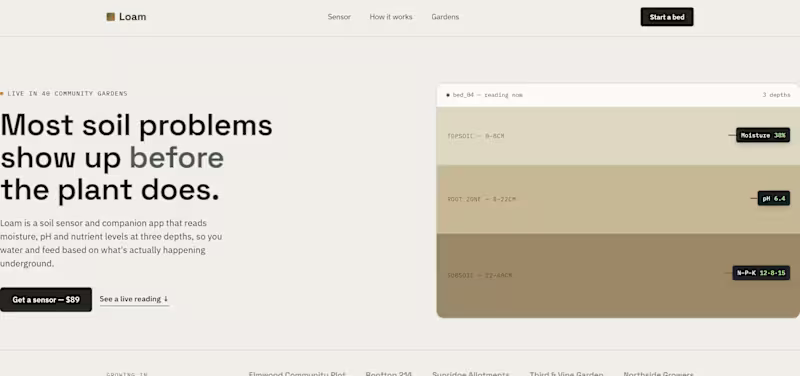Image resolution: width=800 pixels, height=376 pixels.
Task: Click 'LIVE IN 40 COMMUNITY GARDENS' text
Action: 67,94
